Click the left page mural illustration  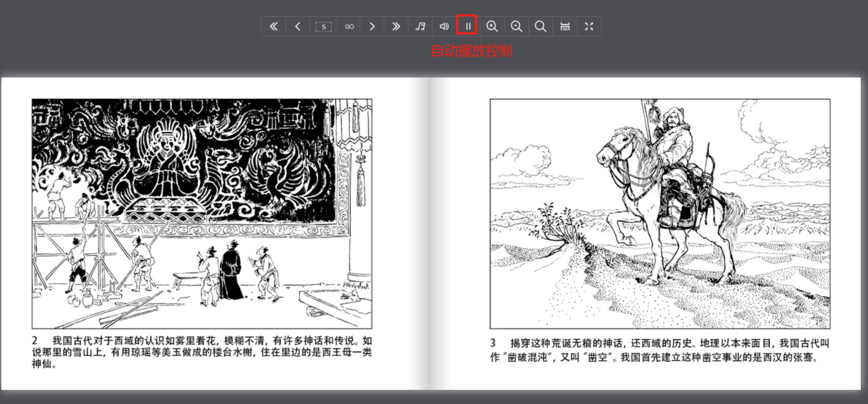pos(201,213)
